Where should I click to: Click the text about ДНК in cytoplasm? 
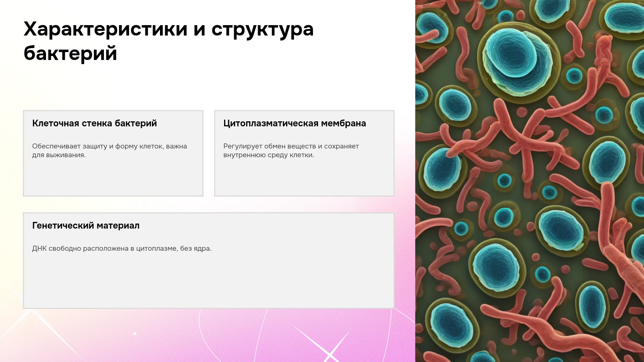[x=122, y=248]
